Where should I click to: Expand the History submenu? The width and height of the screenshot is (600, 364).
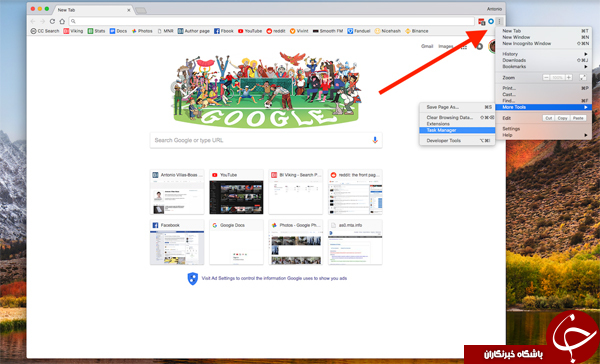pos(543,54)
